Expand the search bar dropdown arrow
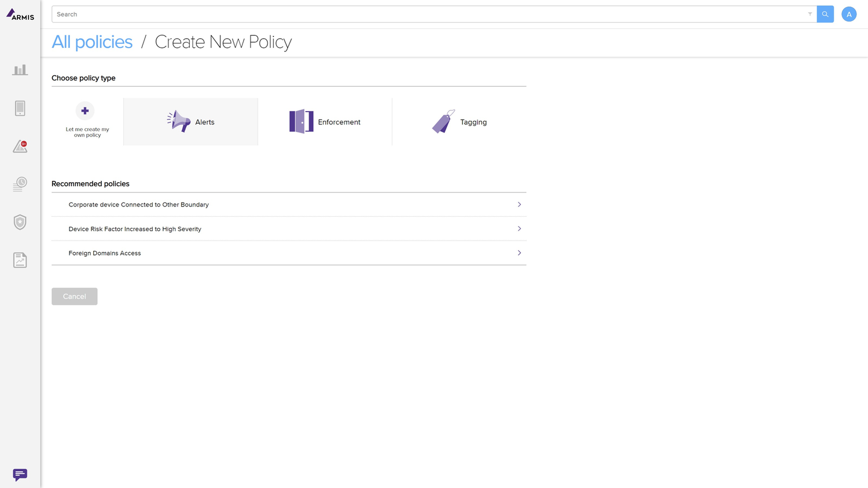Viewport: 868px width, 488px height. click(x=810, y=14)
